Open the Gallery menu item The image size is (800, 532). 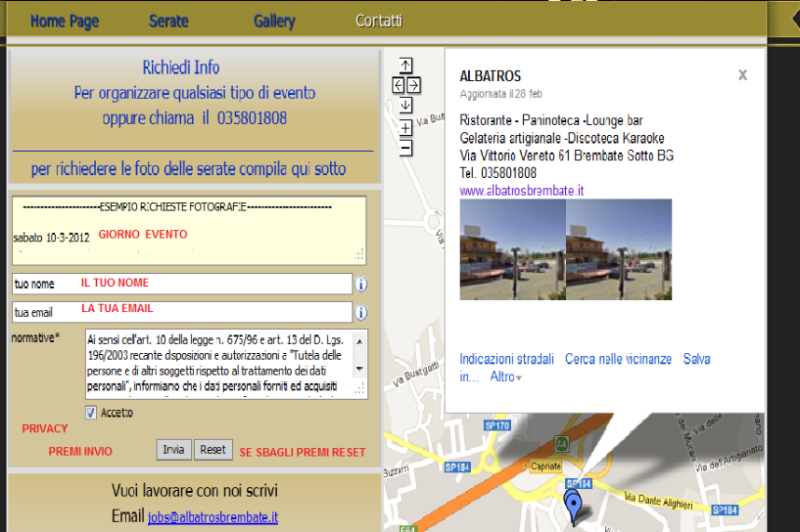click(x=274, y=20)
